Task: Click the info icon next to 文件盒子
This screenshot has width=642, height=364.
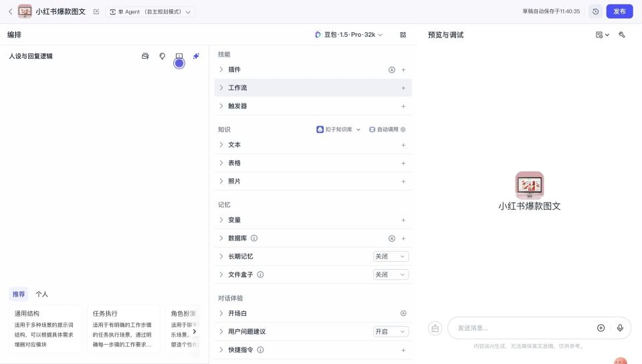Action: click(x=260, y=275)
